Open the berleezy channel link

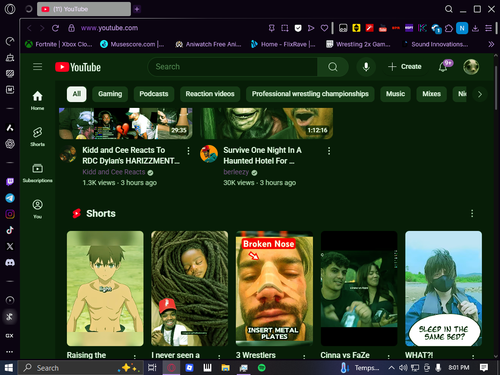[236, 172]
